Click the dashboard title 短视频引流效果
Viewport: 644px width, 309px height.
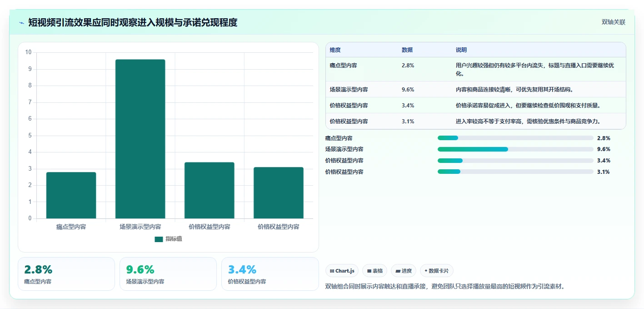(x=133, y=22)
